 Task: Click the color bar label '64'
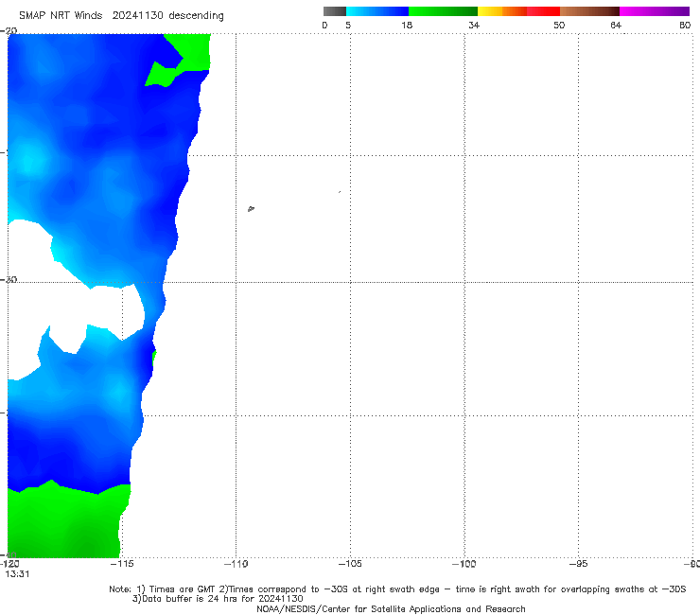click(x=616, y=25)
